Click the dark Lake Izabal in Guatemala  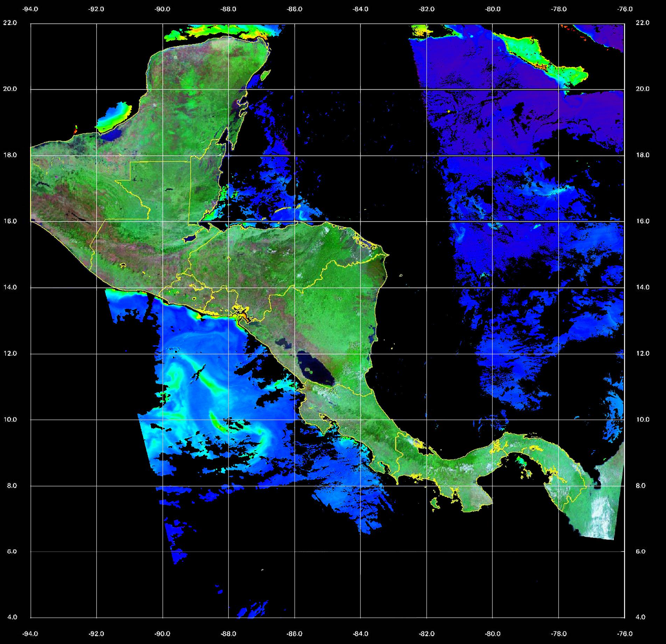click(190, 238)
